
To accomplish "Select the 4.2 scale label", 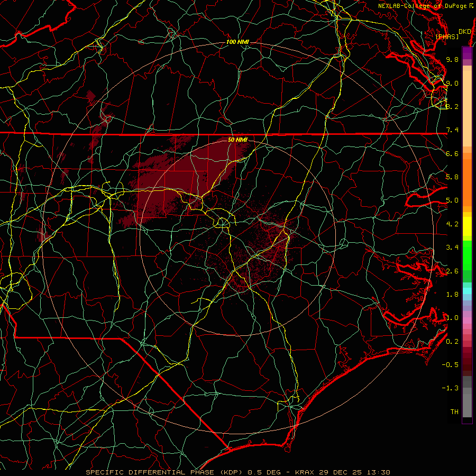I will [452, 224].
